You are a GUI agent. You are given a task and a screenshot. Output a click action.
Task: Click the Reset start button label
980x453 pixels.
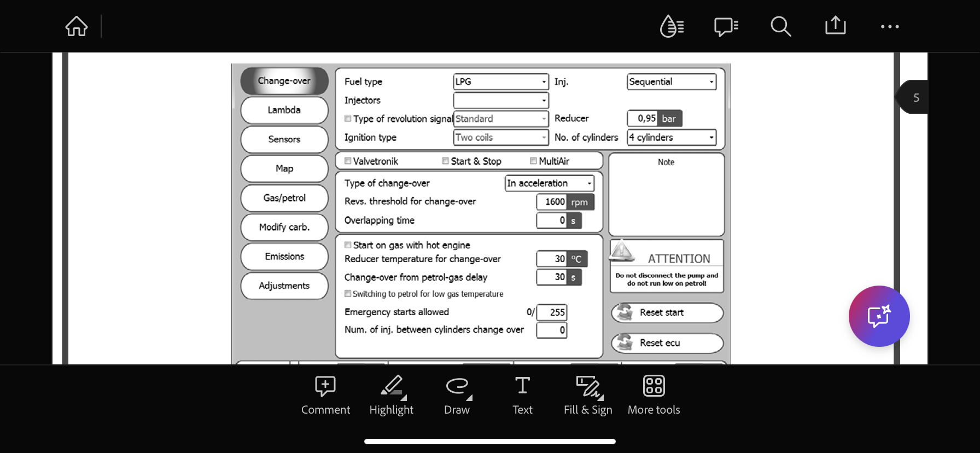[x=662, y=312]
